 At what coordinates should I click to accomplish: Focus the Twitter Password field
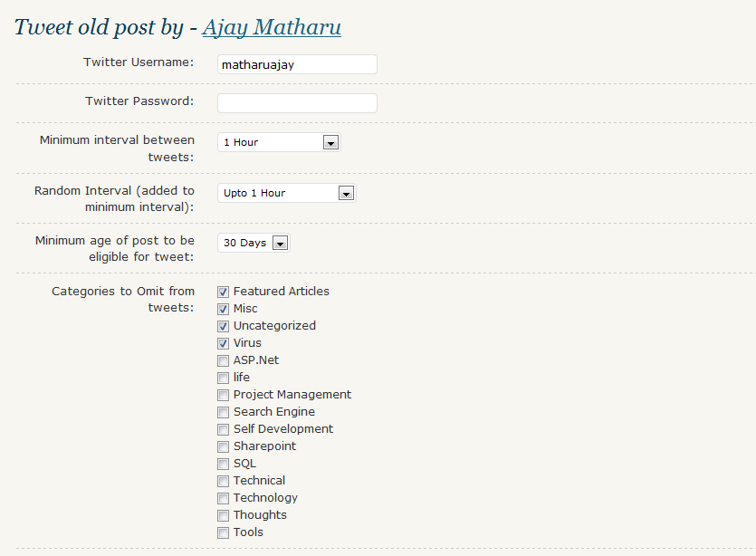pos(297,103)
